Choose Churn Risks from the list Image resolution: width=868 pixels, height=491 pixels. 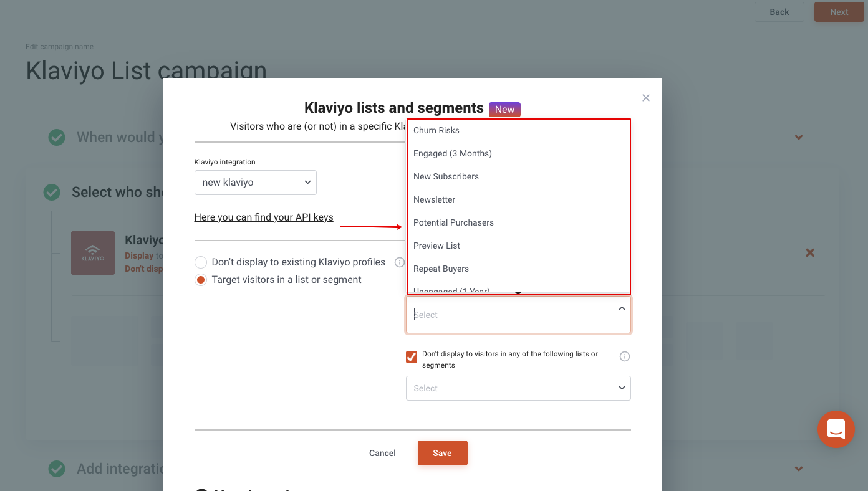pyautogui.click(x=519, y=130)
